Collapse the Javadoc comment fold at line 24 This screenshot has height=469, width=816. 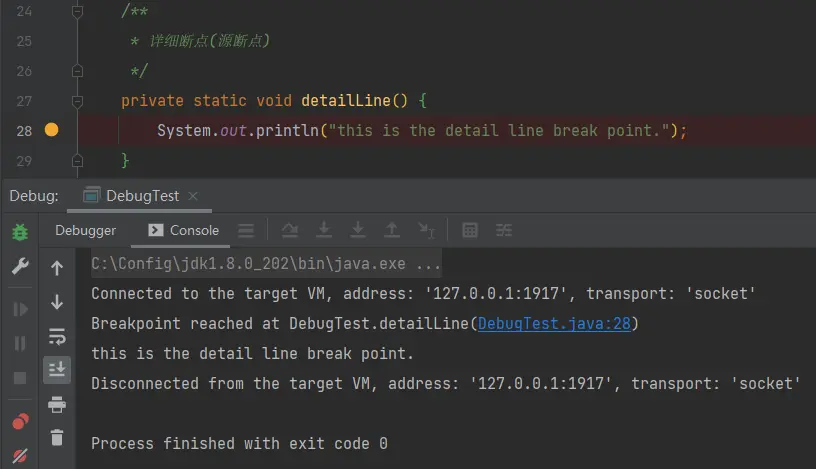point(77,11)
